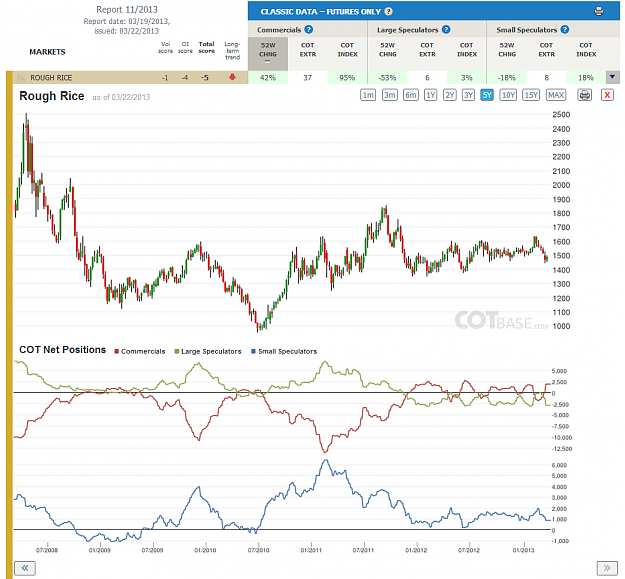This screenshot has width=625, height=579.
Task: Toggle Commercials series in legend
Action: (140, 351)
